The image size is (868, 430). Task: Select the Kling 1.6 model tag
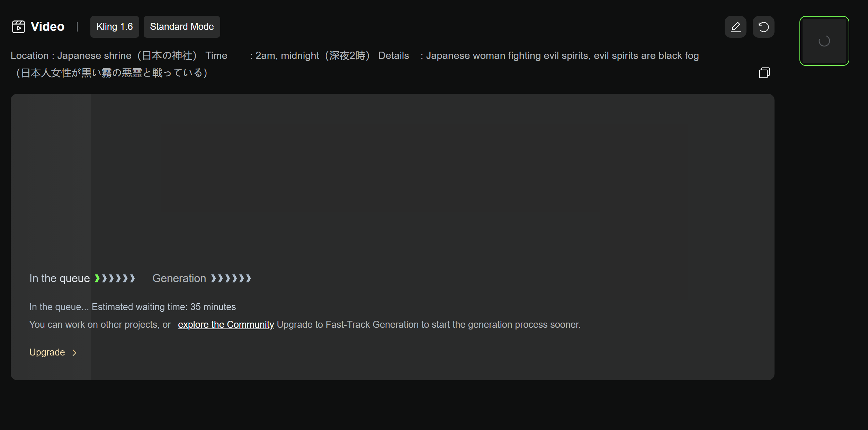tap(115, 27)
